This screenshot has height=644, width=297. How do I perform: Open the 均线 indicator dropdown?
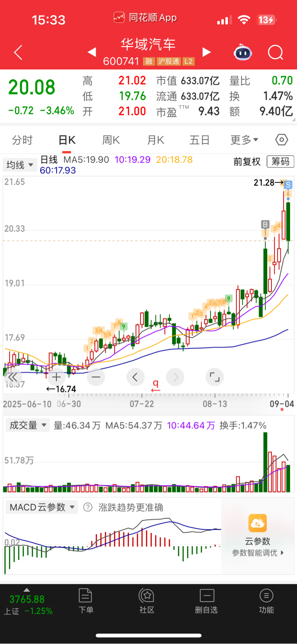point(20,165)
